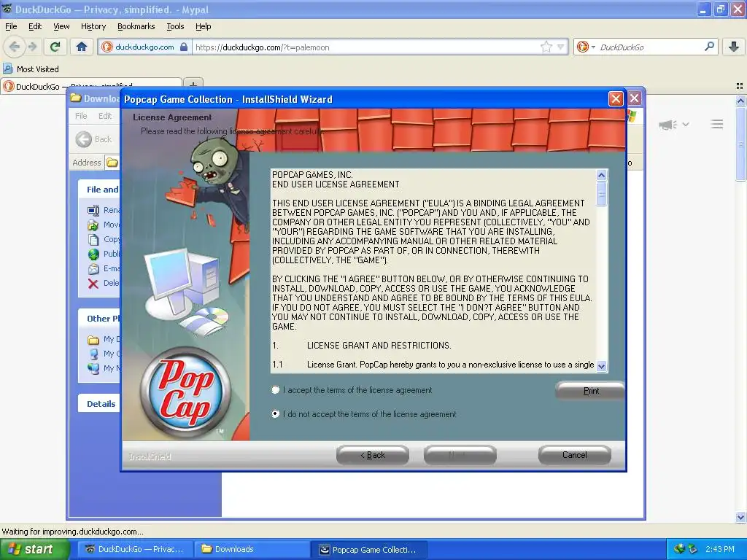Open the Windows Start menu
747x560 pixels.
click(x=34, y=549)
